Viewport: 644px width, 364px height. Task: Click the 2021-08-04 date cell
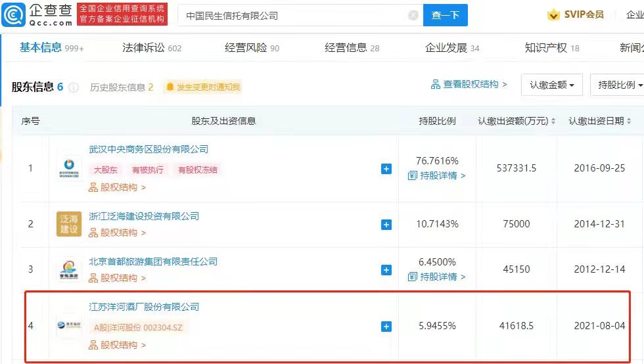click(x=599, y=326)
